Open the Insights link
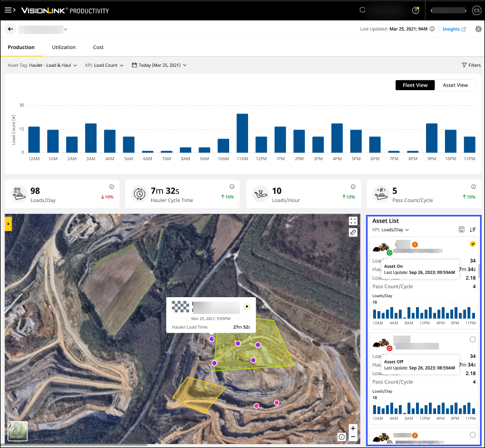Screen dimensions: 485x448 pos(454,29)
